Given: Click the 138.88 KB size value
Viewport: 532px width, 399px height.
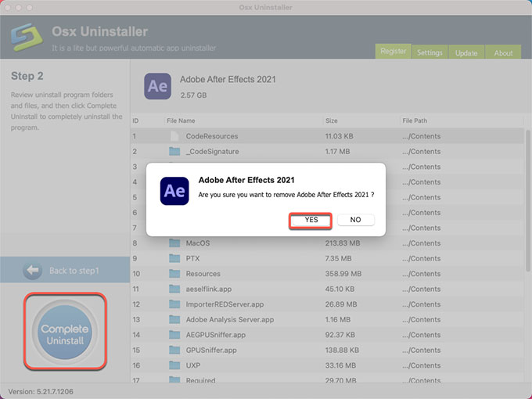Looking at the screenshot, I should point(342,350).
